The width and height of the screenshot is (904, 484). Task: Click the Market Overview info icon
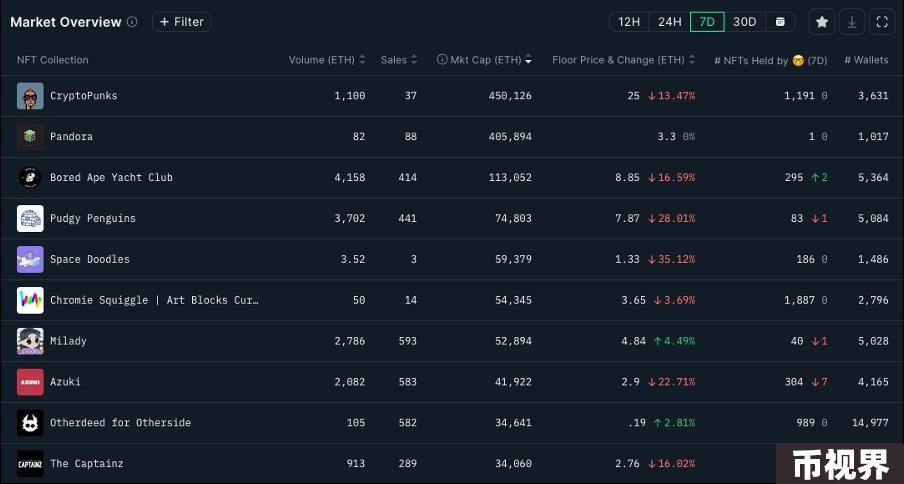coord(132,22)
